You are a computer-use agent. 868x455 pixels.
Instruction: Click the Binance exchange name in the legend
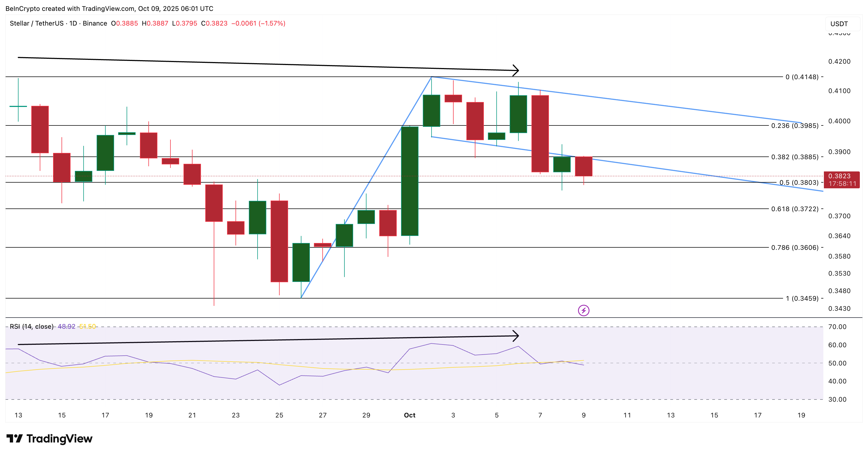(95, 24)
